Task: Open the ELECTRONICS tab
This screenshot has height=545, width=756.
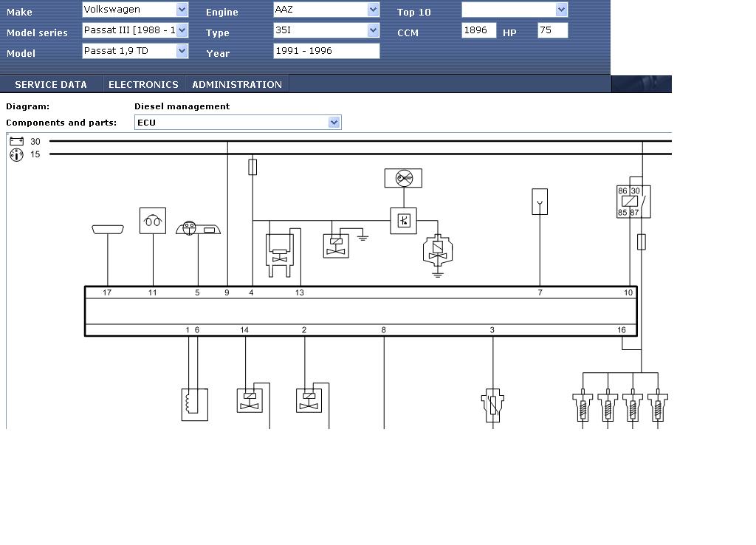Action: click(143, 84)
